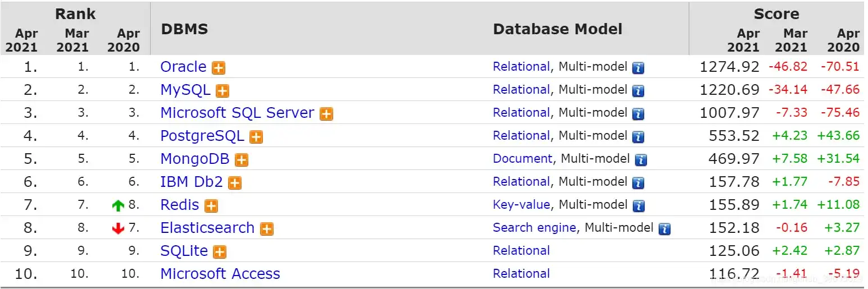
Task: Click the orange plus beside PostgreSQL
Action: [256, 137]
